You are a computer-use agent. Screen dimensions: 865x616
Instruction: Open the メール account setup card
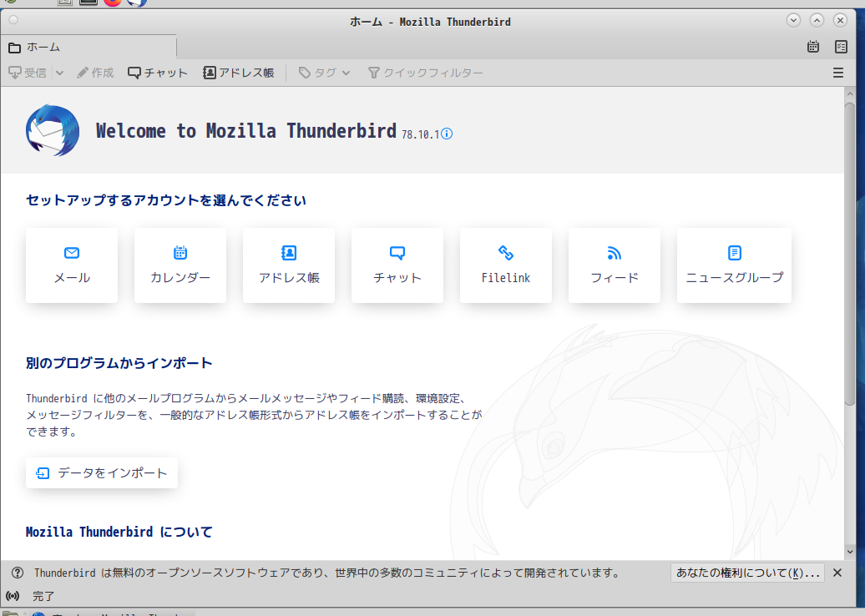[x=72, y=265]
